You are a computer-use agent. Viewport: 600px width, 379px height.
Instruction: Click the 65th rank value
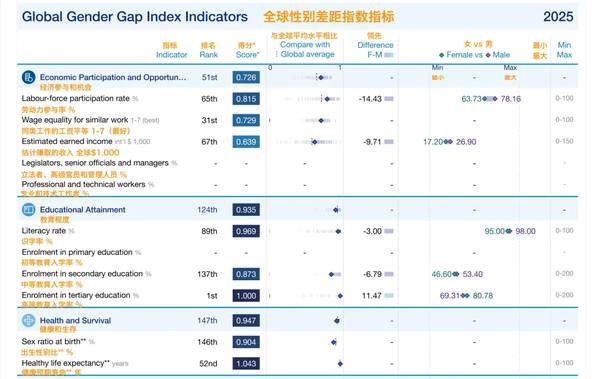[x=209, y=99]
